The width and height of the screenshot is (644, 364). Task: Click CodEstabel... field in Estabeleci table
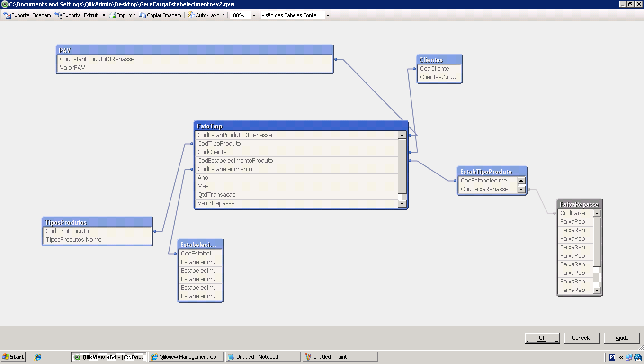200,254
